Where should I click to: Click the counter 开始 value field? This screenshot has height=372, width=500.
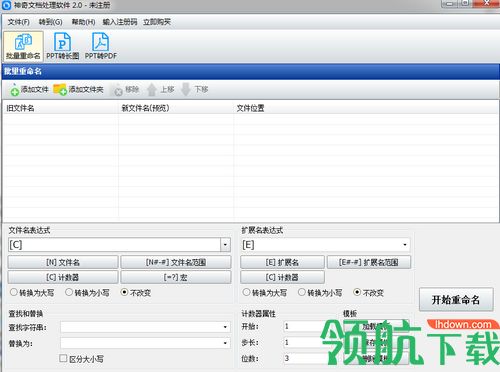[x=303, y=326]
